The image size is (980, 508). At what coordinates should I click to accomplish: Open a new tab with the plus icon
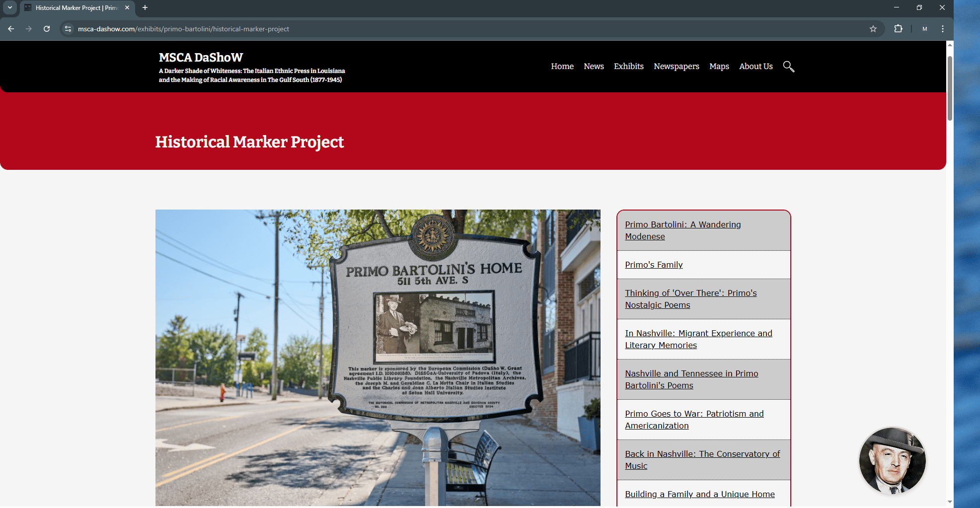coord(145,7)
